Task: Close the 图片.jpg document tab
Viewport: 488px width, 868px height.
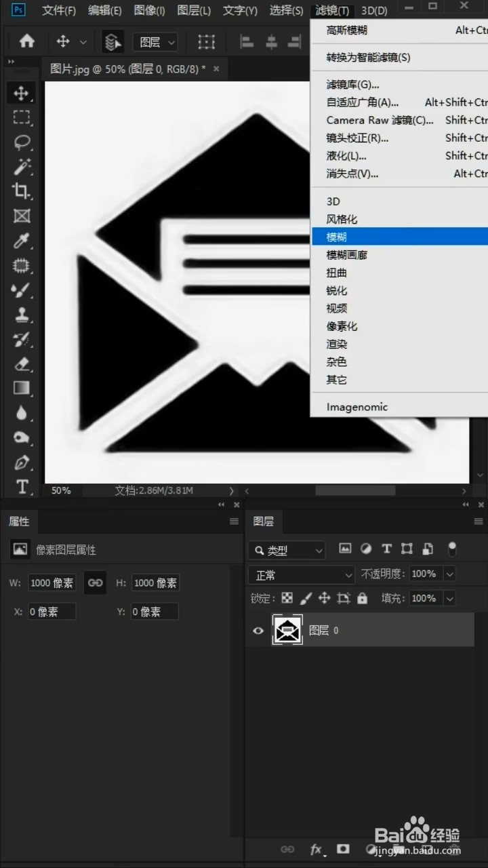Action: 216,68
